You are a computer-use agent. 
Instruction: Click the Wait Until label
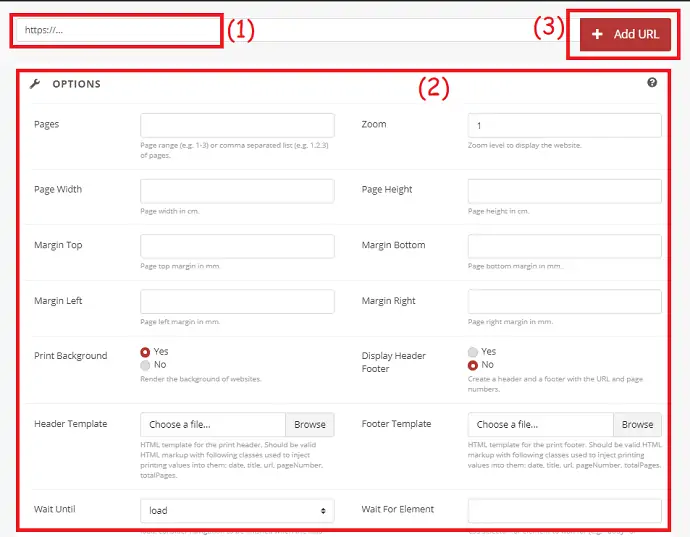coord(55,509)
